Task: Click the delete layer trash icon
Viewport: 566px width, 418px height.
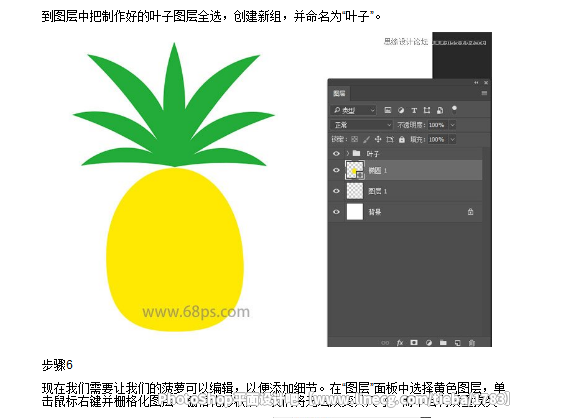Action: 472,343
